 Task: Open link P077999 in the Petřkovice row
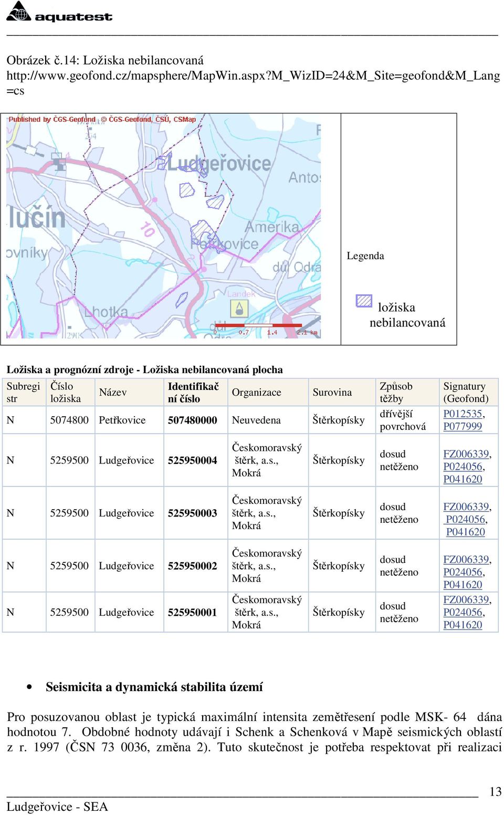click(x=463, y=426)
